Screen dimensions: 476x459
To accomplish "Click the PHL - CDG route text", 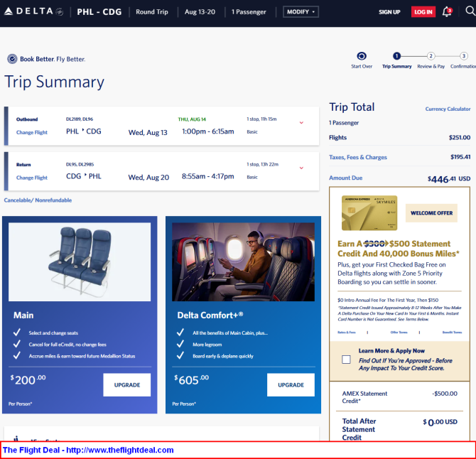I will [x=99, y=12].
